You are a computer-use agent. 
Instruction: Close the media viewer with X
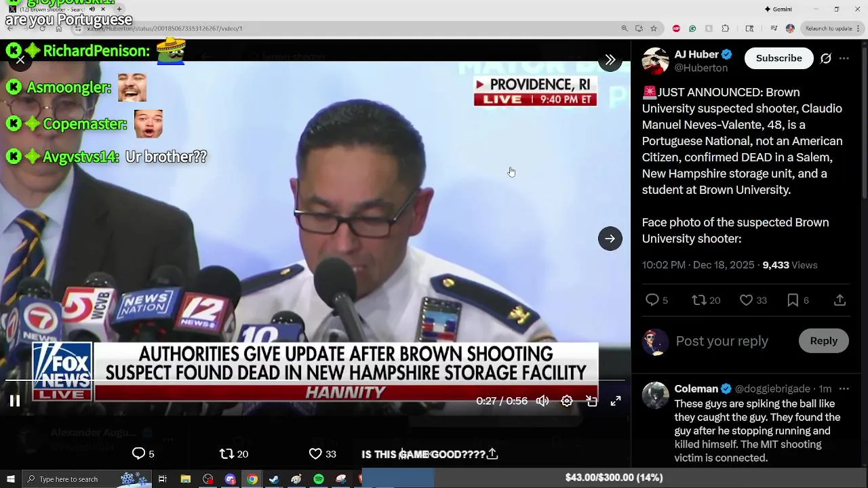click(20, 60)
